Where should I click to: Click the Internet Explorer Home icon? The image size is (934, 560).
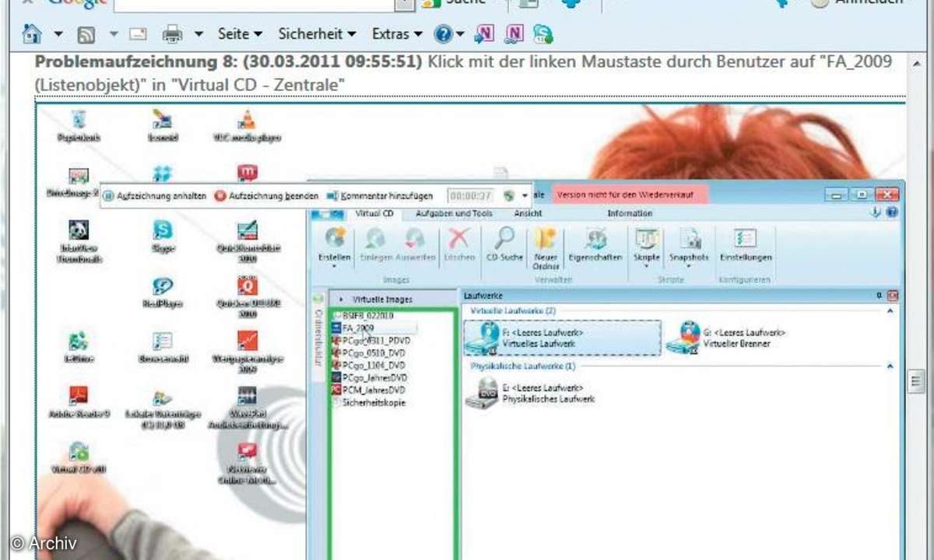tap(32, 34)
